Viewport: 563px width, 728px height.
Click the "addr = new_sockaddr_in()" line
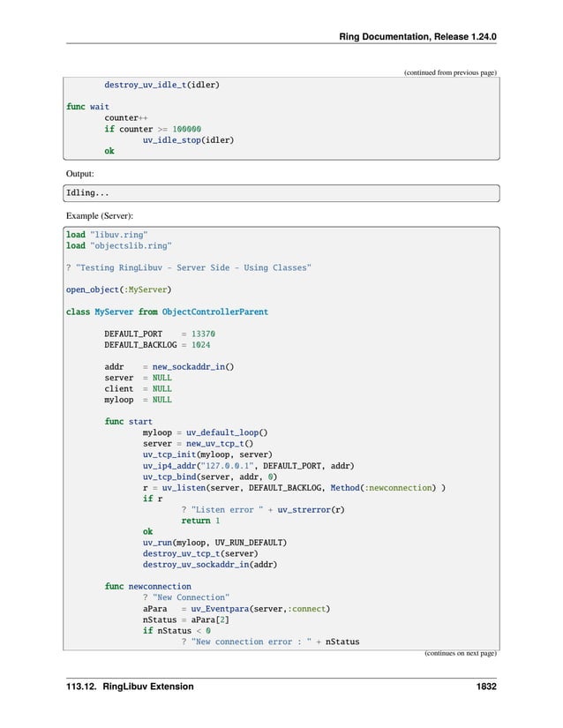click(169, 367)
